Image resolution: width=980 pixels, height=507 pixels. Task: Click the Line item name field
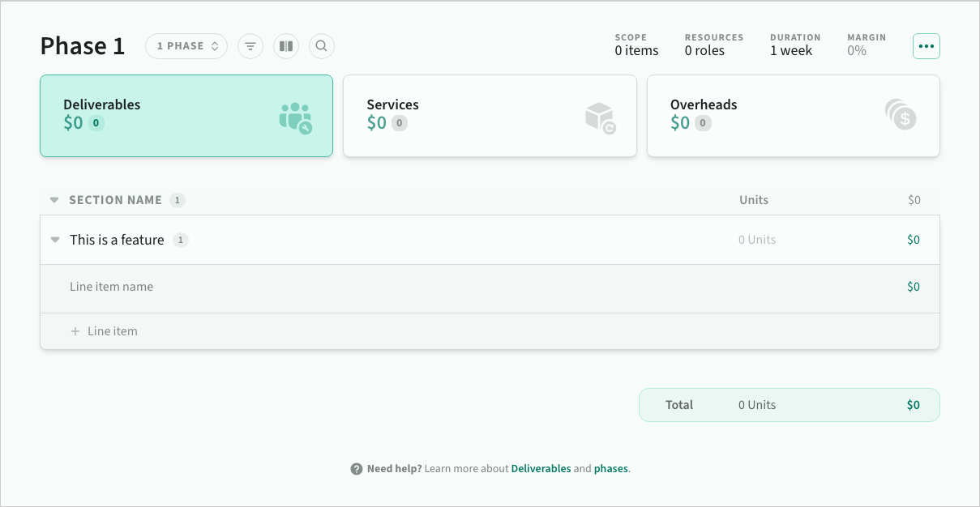[112, 287]
